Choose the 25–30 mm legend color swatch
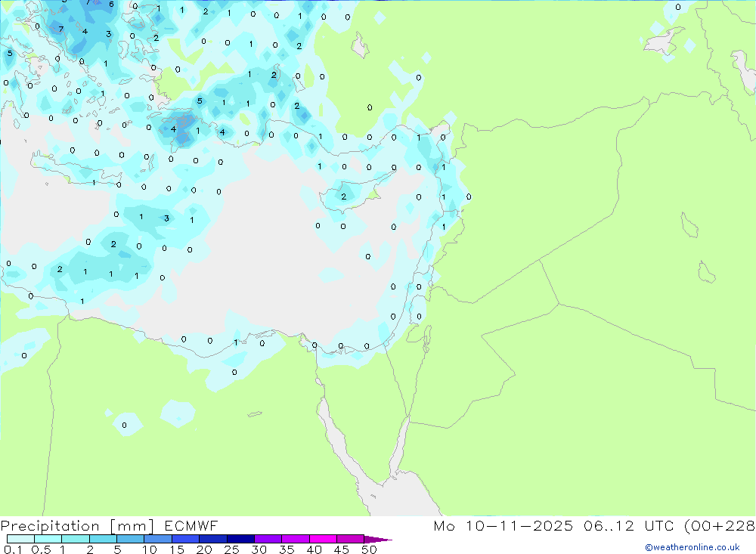756x554 pixels. 240,539
